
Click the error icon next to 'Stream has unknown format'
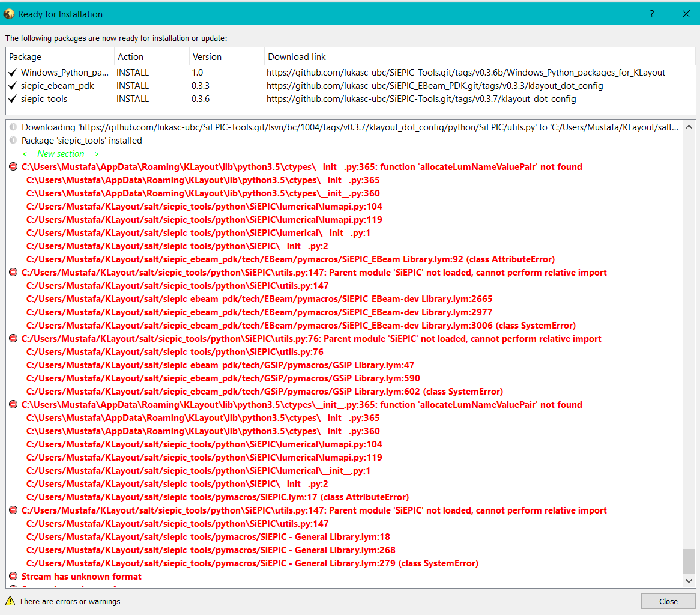tap(13, 576)
